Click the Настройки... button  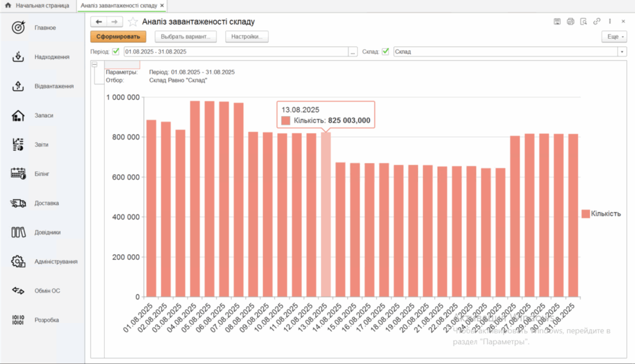pos(246,37)
